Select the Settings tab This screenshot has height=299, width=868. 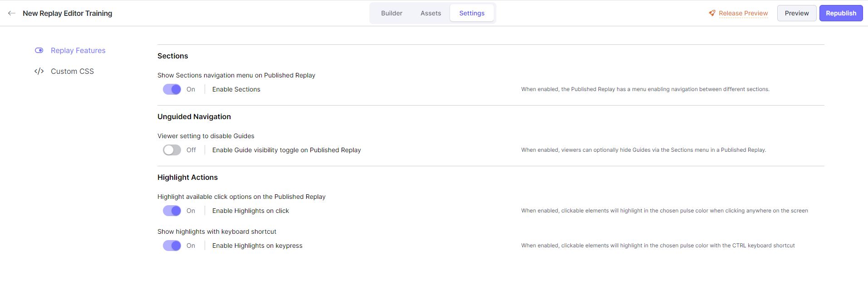[x=472, y=13]
